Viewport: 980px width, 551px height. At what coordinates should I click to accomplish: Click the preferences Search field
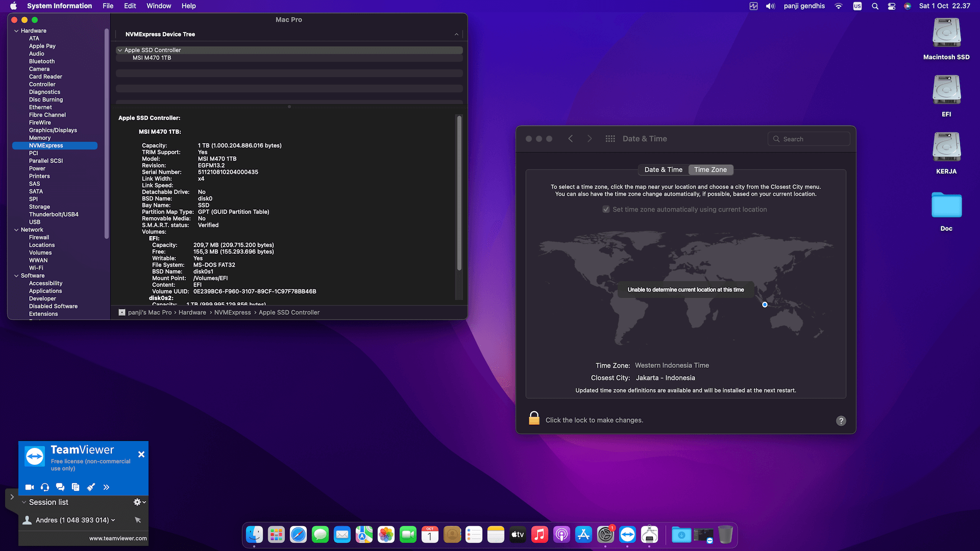tap(808, 139)
